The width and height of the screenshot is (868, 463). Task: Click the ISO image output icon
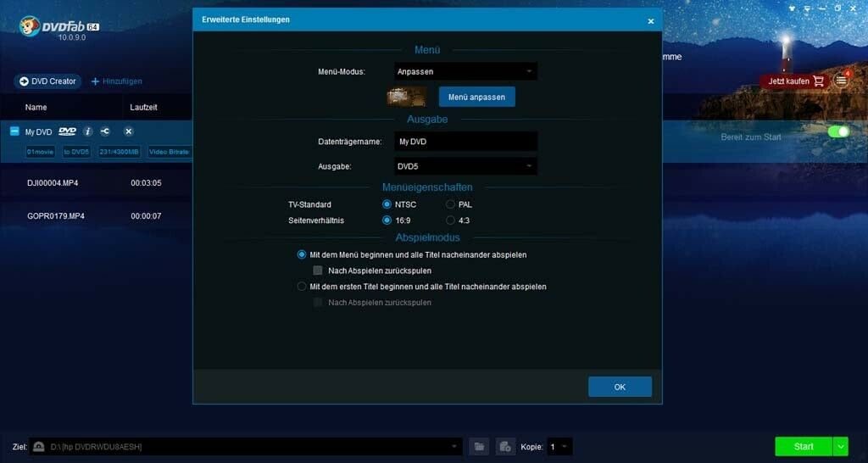coord(505,446)
